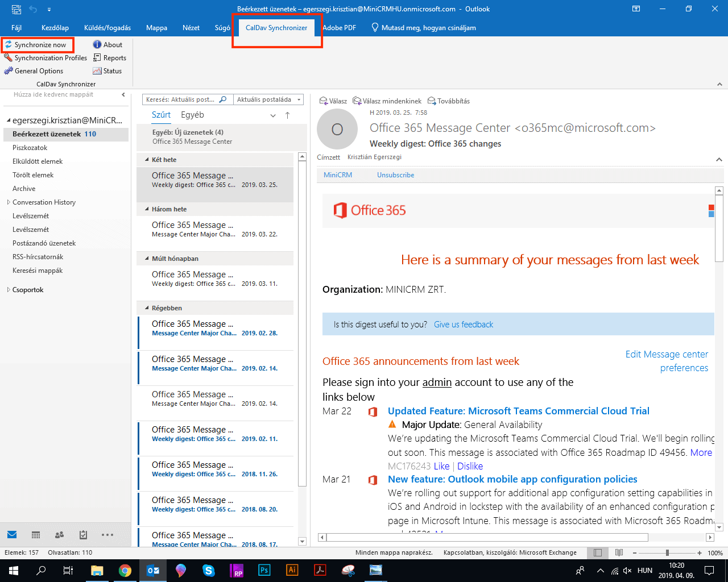This screenshot has height=582, width=728.
Task: Collapse the ribbon with the chevron
Action: tap(719, 84)
